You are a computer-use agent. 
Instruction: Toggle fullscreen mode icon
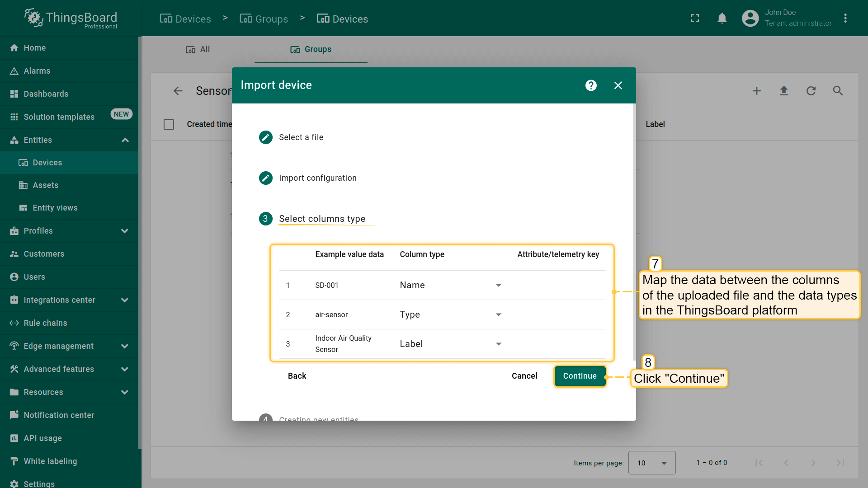click(695, 18)
